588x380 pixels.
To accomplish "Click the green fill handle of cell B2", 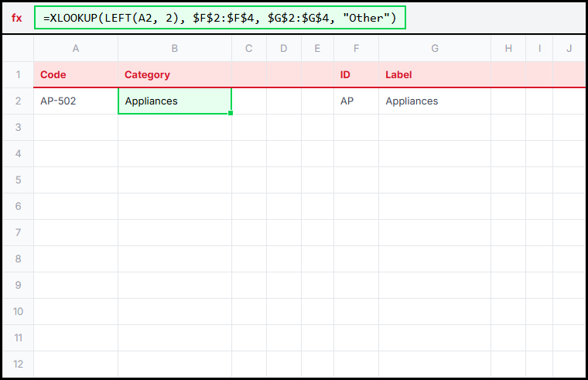I will pyautogui.click(x=231, y=113).
